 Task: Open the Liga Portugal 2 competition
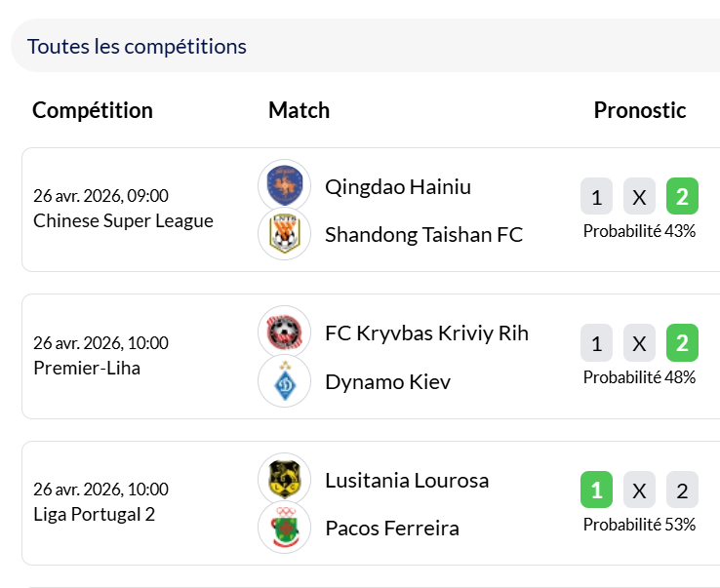[94, 514]
